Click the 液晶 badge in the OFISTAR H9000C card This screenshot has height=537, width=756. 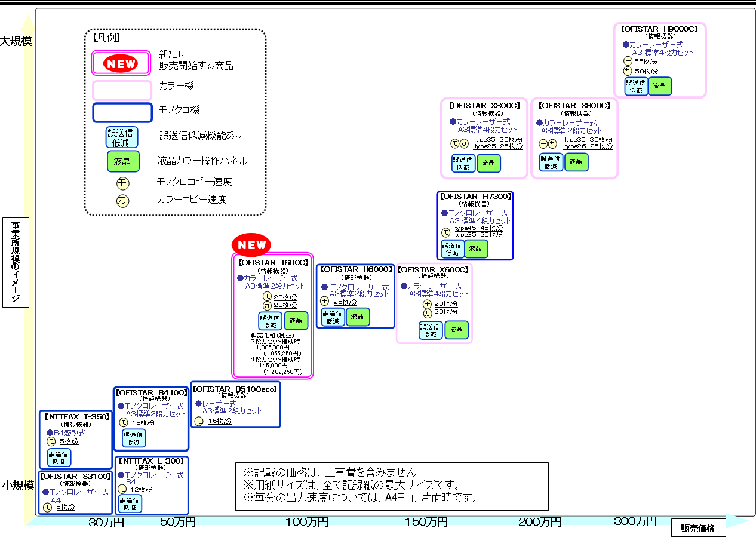(x=660, y=86)
